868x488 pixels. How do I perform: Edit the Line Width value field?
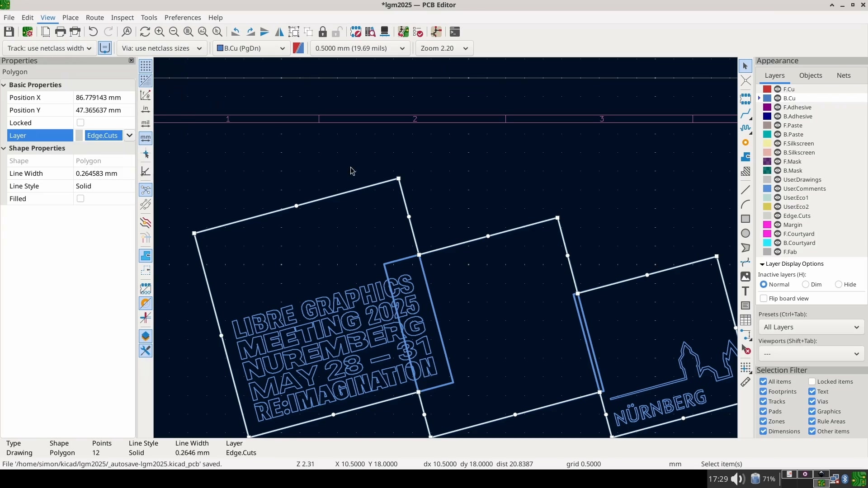coord(104,174)
